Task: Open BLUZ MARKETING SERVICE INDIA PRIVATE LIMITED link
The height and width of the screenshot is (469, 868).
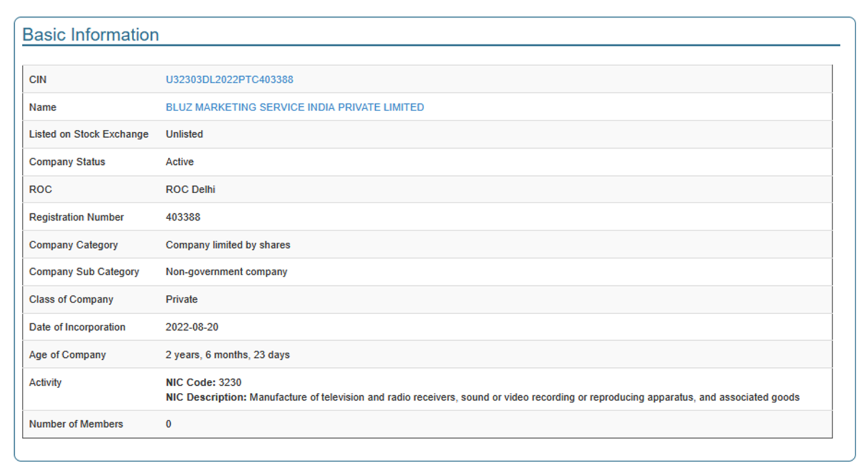Action: (x=295, y=108)
